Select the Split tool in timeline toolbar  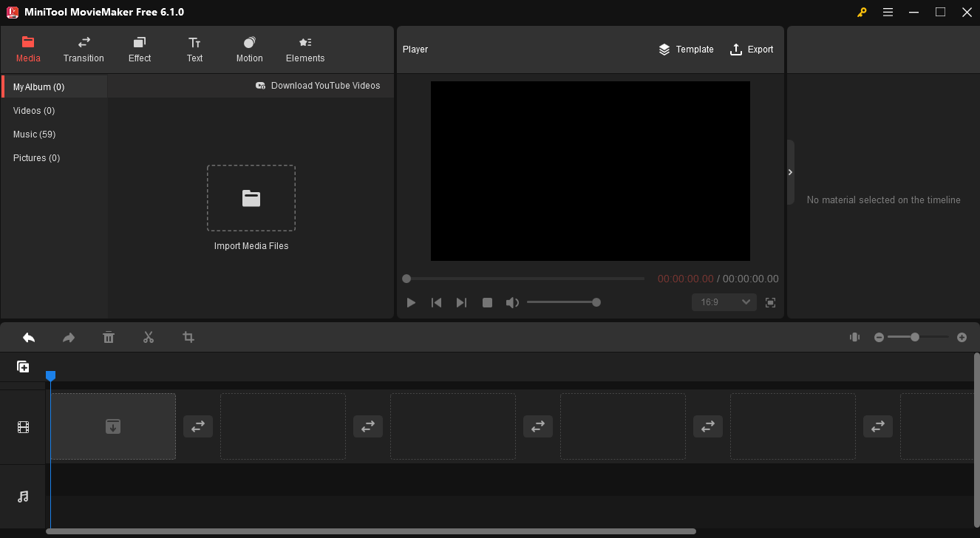pos(148,337)
